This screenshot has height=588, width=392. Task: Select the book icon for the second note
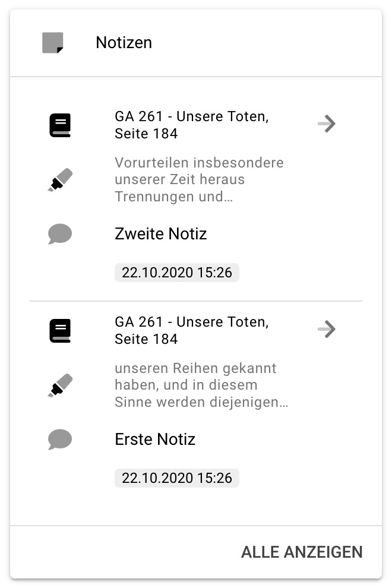pos(59,125)
